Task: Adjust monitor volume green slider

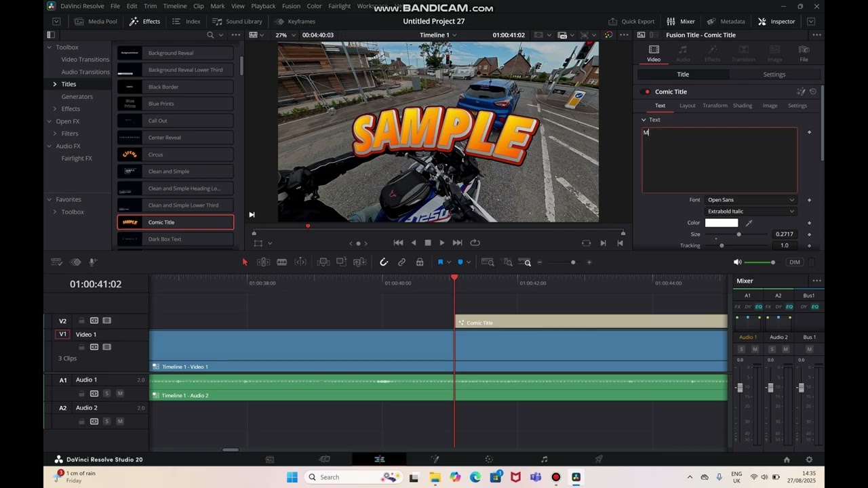Action: pyautogui.click(x=772, y=262)
